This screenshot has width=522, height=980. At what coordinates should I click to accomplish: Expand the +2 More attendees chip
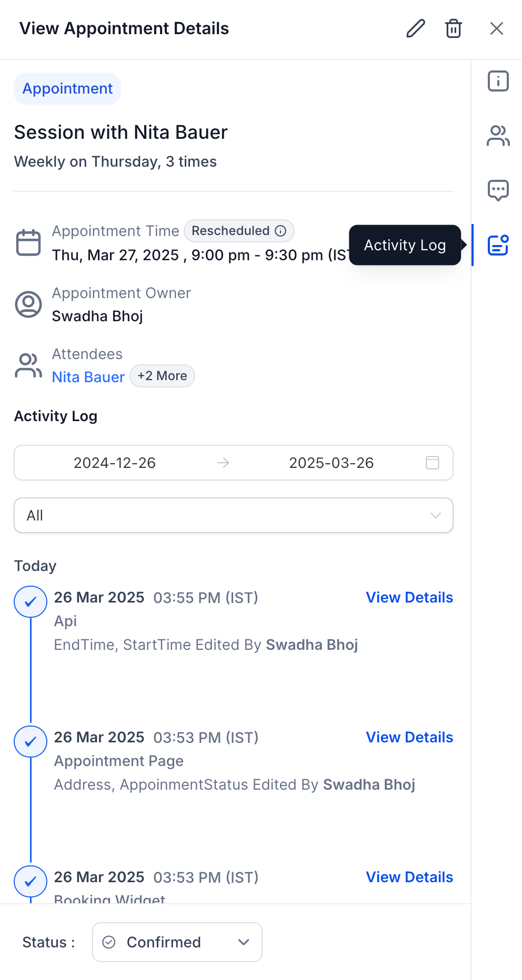point(162,376)
